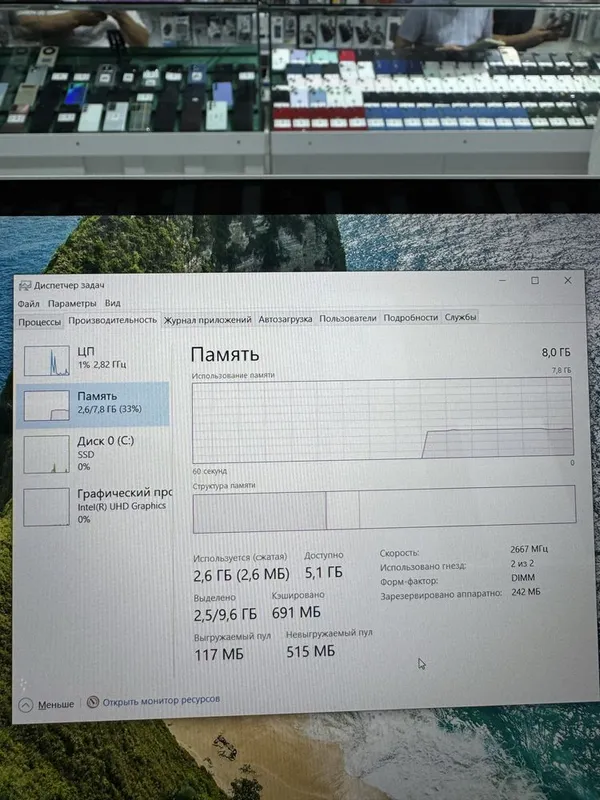Click the Intel(R) UHD Graphics label
This screenshot has width=600, height=800.
121,506
